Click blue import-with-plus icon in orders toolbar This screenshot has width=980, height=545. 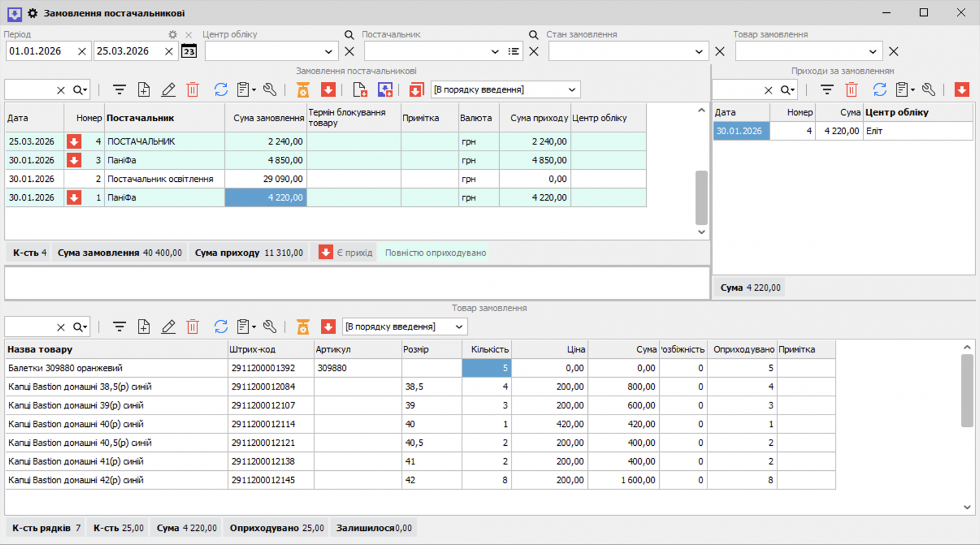tap(385, 90)
